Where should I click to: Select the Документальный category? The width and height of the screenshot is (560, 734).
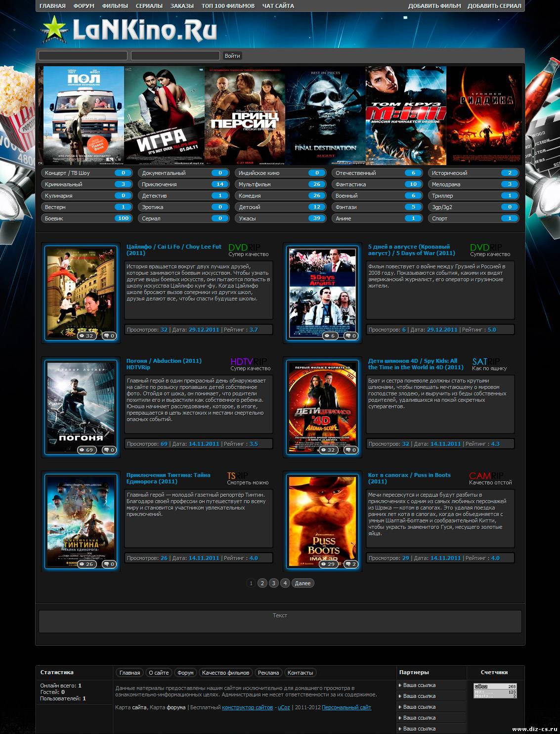point(183,173)
